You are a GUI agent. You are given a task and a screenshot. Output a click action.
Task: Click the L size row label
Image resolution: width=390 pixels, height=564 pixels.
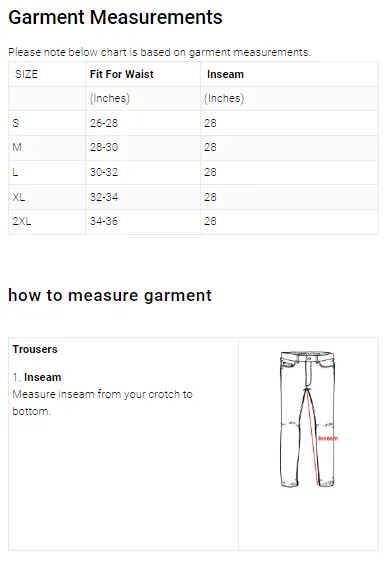[15, 172]
